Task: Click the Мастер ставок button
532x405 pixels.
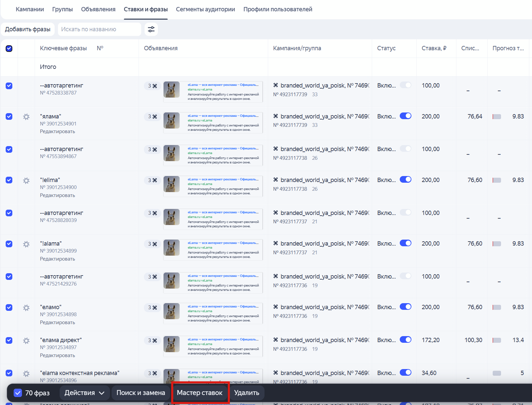Action: (200, 393)
